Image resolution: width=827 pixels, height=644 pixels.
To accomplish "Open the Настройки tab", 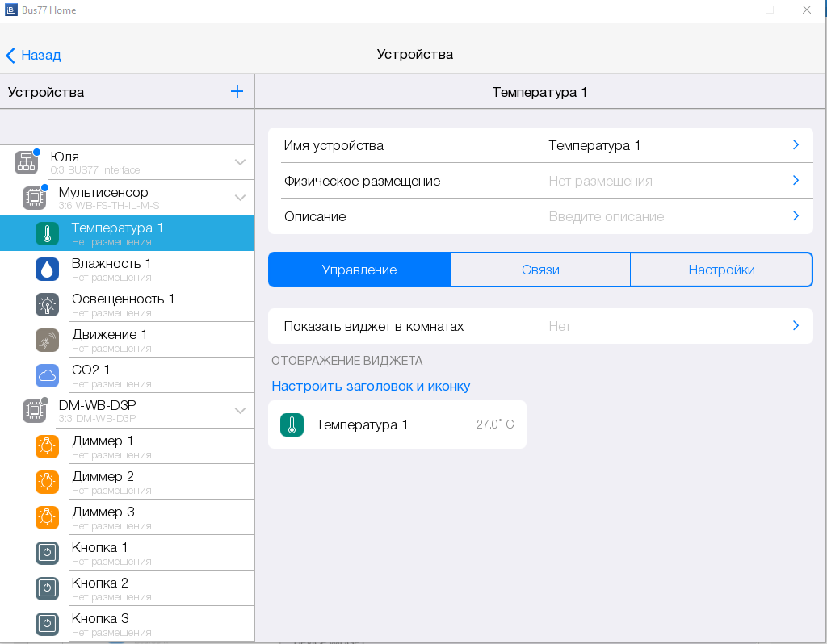I will pos(721,270).
